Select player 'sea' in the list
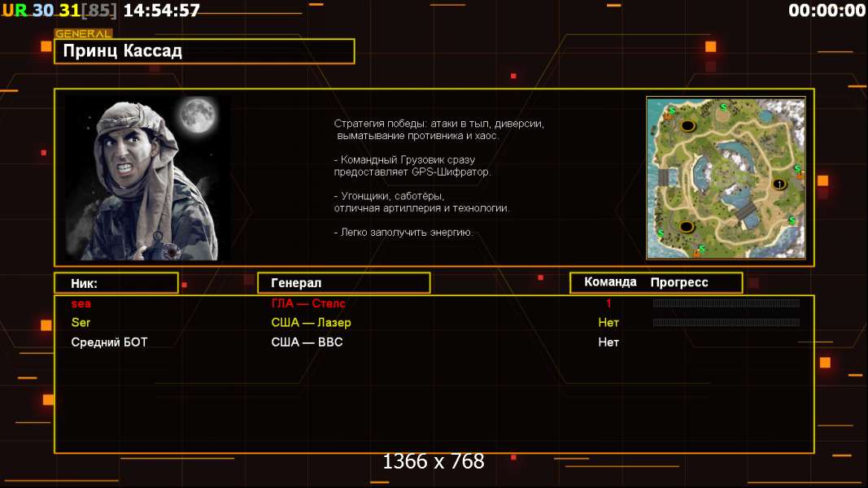 [x=81, y=303]
